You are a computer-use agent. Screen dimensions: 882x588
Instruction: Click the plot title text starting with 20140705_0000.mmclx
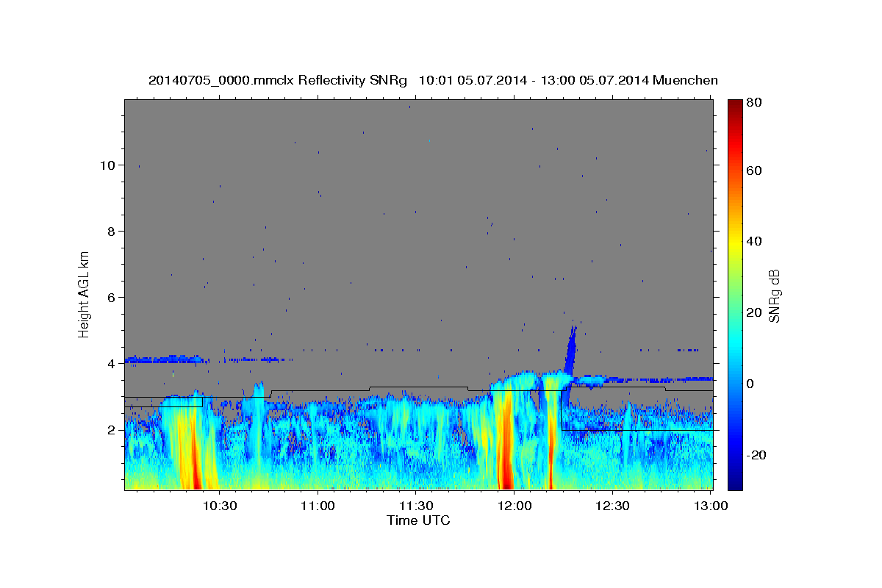(x=433, y=80)
